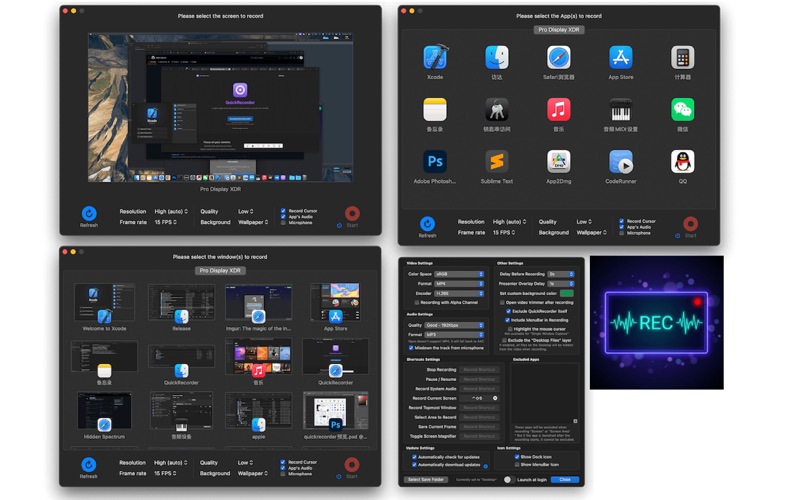Click Refresh icon in screen selection window
Viewport: 800px width, 500px height.
(89, 213)
